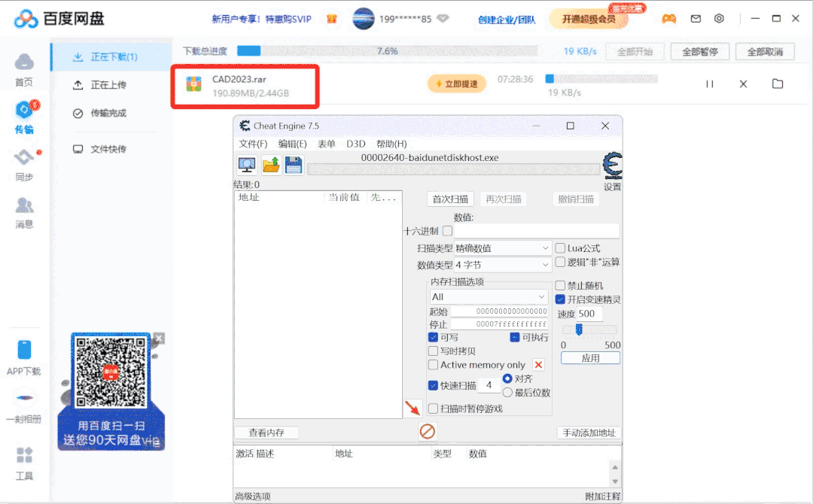Open download folder for CAD2023.rar

point(778,83)
